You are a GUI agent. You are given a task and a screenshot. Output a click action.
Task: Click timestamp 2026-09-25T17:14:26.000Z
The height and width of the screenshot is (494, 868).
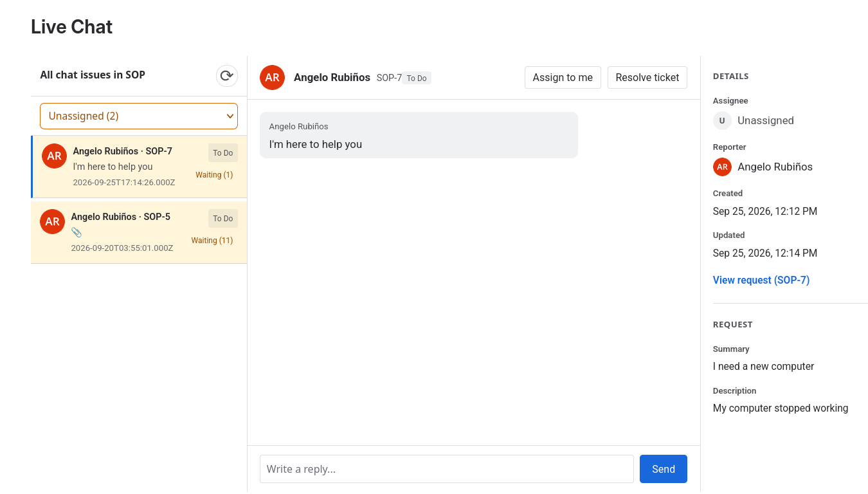(x=124, y=183)
